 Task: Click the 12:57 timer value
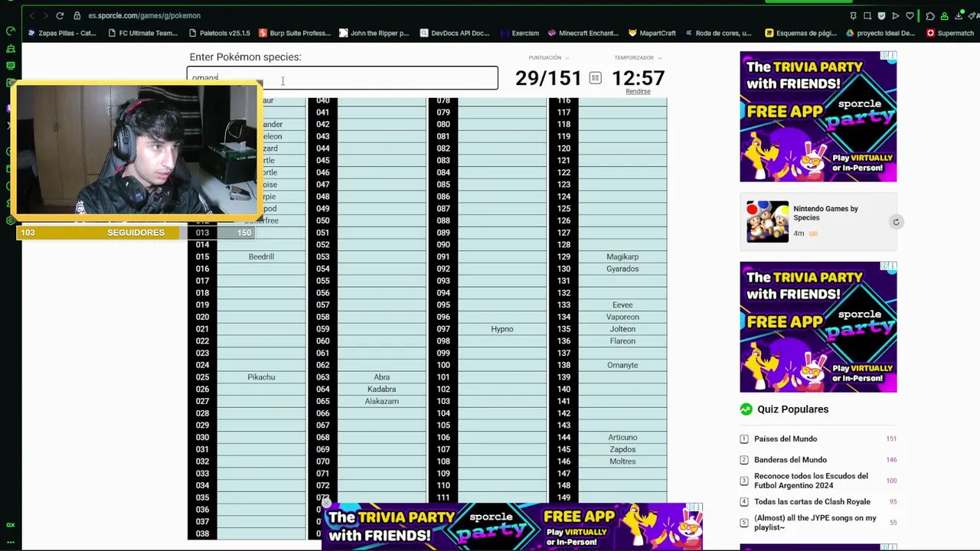638,78
